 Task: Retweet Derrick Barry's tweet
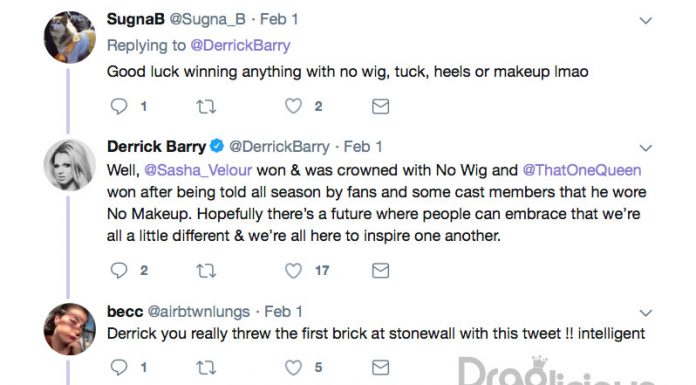(206, 270)
